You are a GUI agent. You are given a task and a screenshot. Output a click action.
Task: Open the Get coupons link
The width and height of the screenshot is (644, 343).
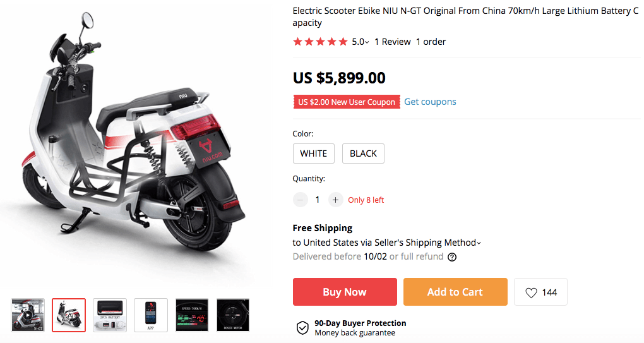click(x=430, y=102)
